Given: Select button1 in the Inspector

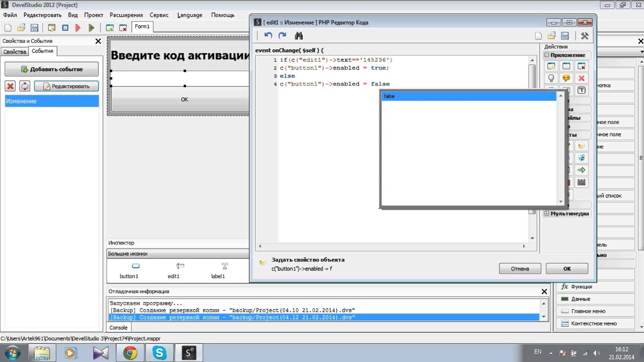Looking at the screenshot, I should pyautogui.click(x=129, y=270).
